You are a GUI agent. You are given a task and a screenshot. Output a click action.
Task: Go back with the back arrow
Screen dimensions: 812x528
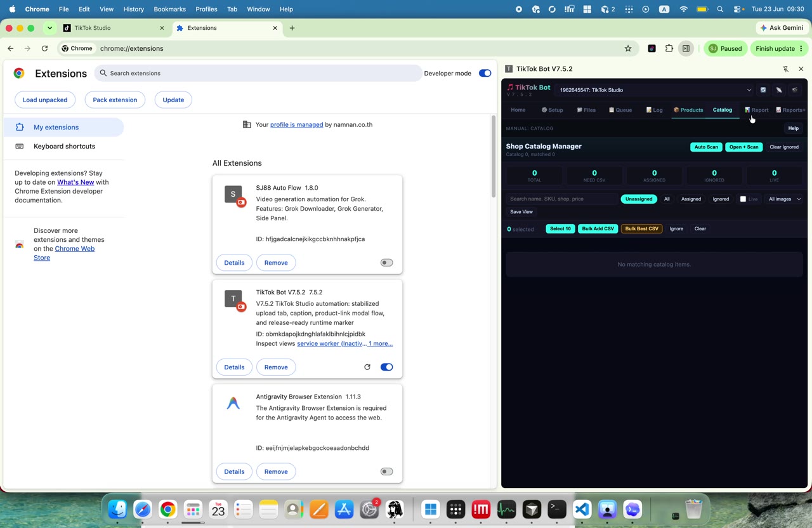(11, 48)
